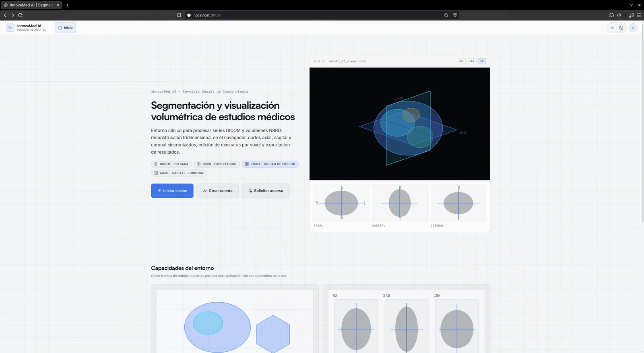Click the InnovaMed AI pulse logo icon
The width and height of the screenshot is (644, 353).
pos(10,28)
